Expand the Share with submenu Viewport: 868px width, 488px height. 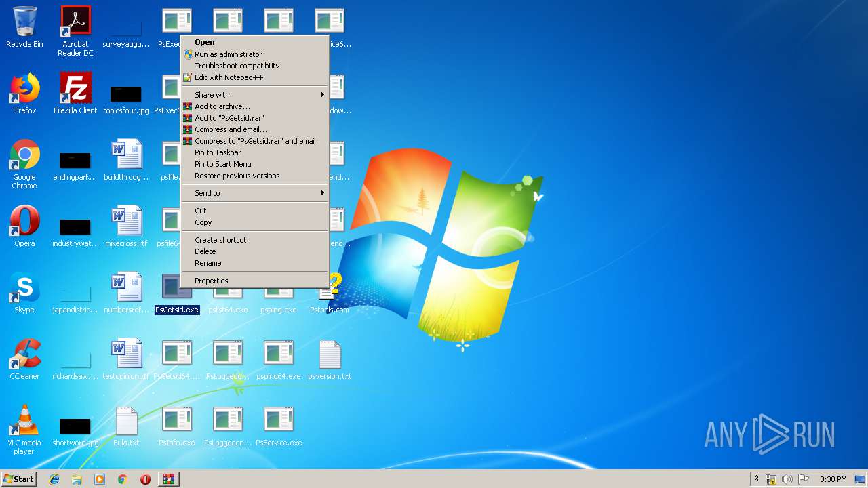(255, 95)
